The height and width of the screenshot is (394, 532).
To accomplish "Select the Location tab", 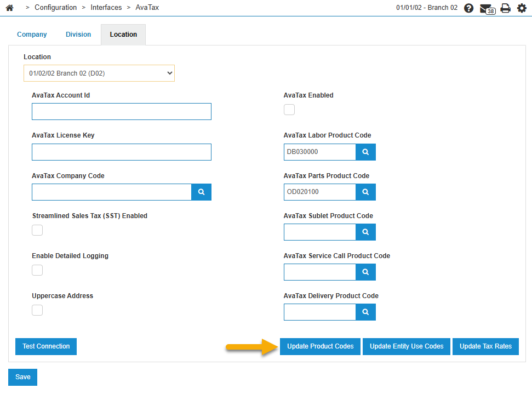I will tap(123, 35).
